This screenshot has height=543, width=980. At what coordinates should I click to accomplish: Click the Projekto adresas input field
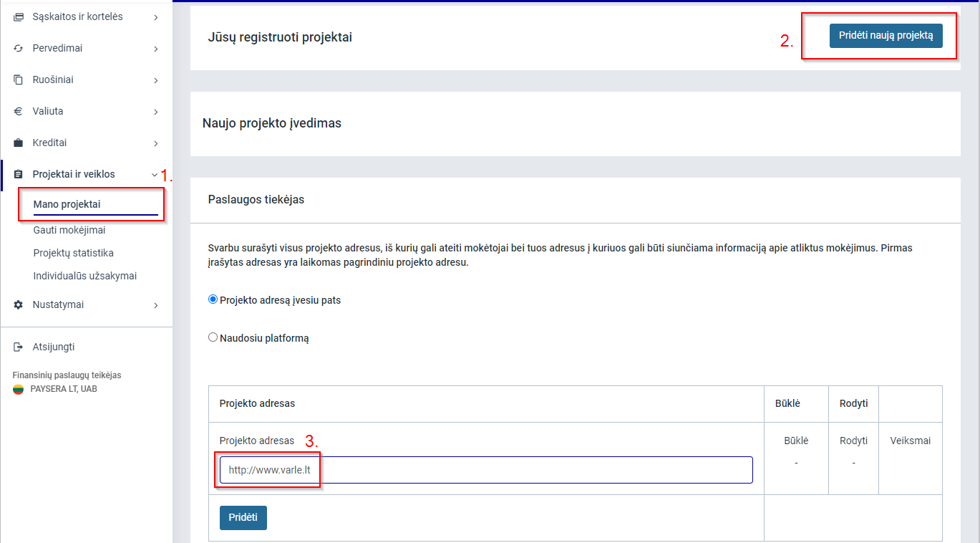[486, 471]
